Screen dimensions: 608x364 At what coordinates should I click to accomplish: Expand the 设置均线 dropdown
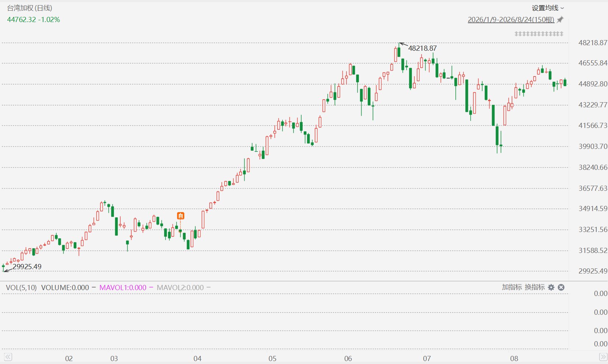[548, 8]
